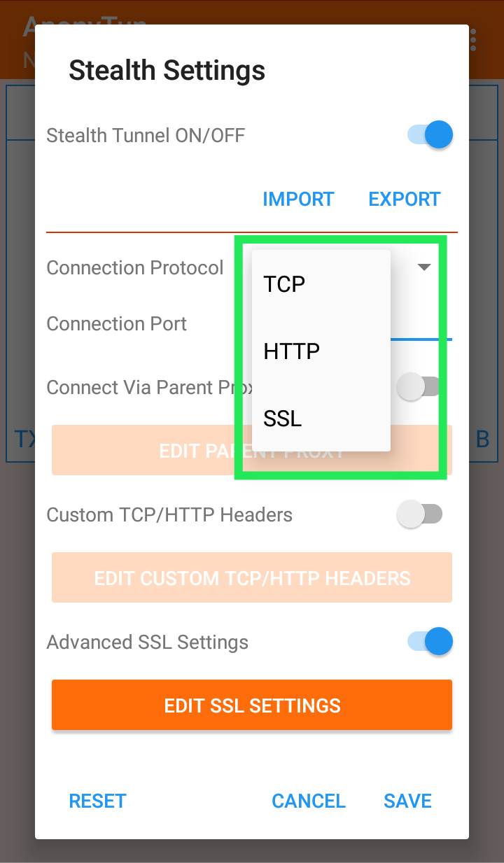The width and height of the screenshot is (504, 863).
Task: Tap the Stealth Settings dialog title
Action: pos(167,70)
